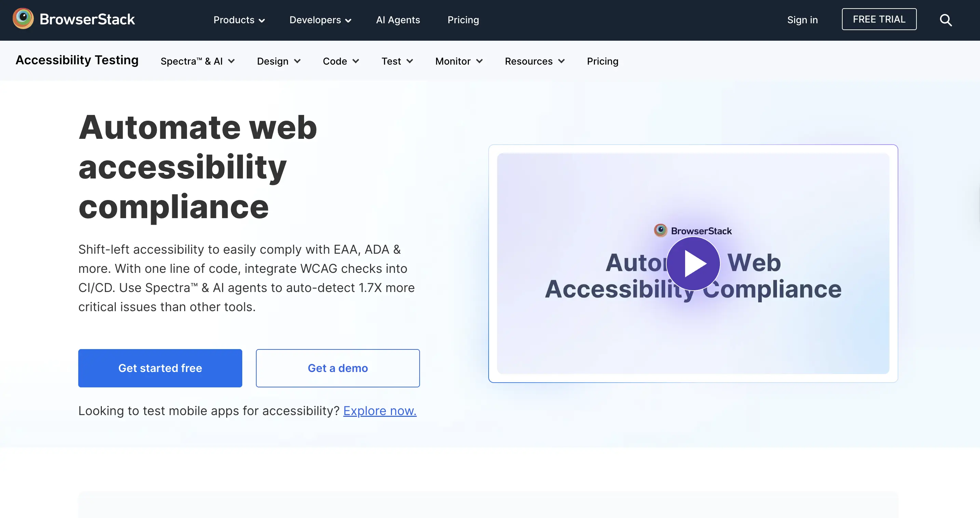Click the Accessibility Testing heading link
The height and width of the screenshot is (518, 980).
tap(77, 60)
